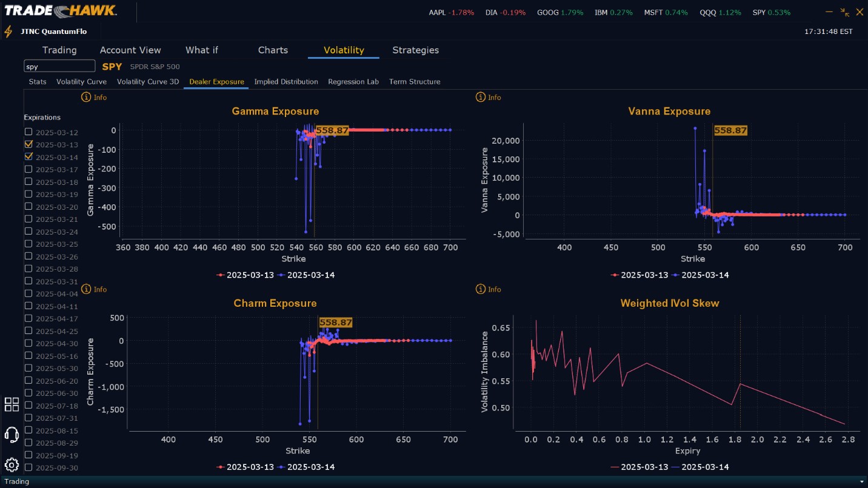Click the DIA -0.19% ticker
Viewport: 868px width, 488px height.
coord(506,12)
